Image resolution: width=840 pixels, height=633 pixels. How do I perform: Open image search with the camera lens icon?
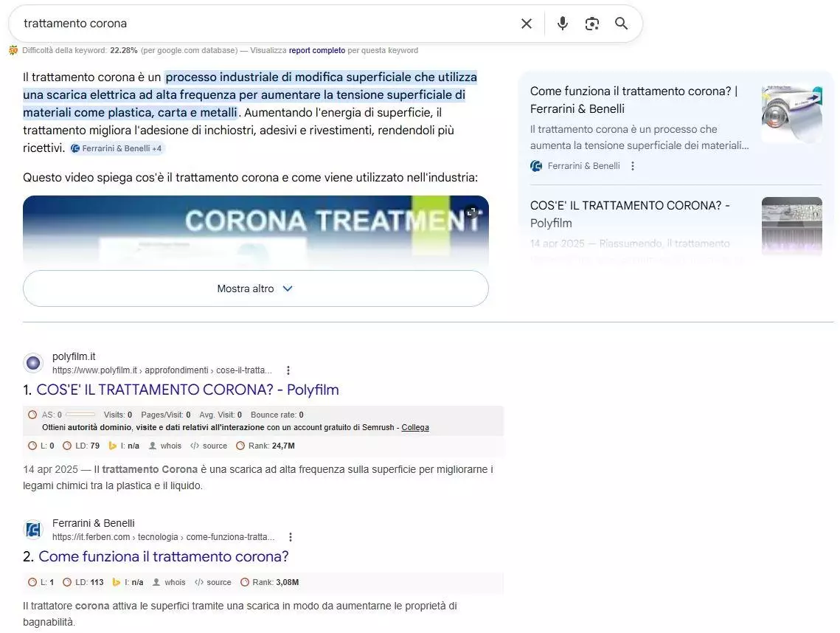592,24
